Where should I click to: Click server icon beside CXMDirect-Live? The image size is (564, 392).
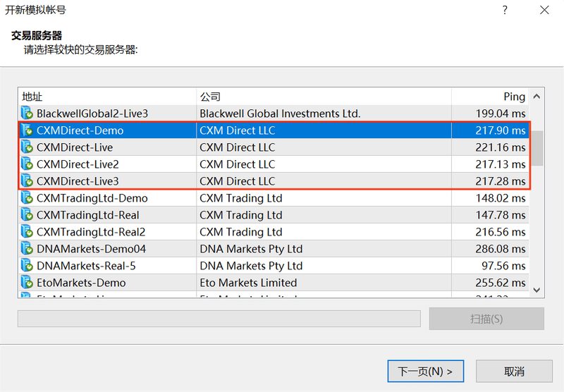point(27,147)
